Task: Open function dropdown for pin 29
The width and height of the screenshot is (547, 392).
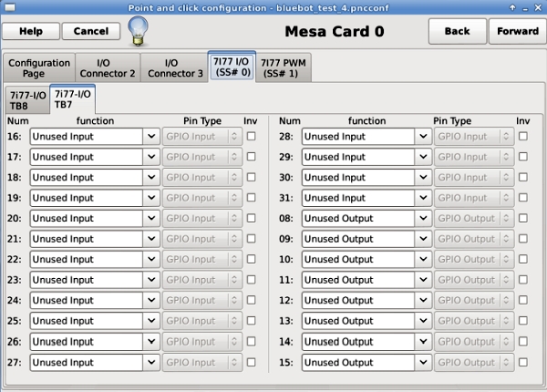Action: [423, 157]
